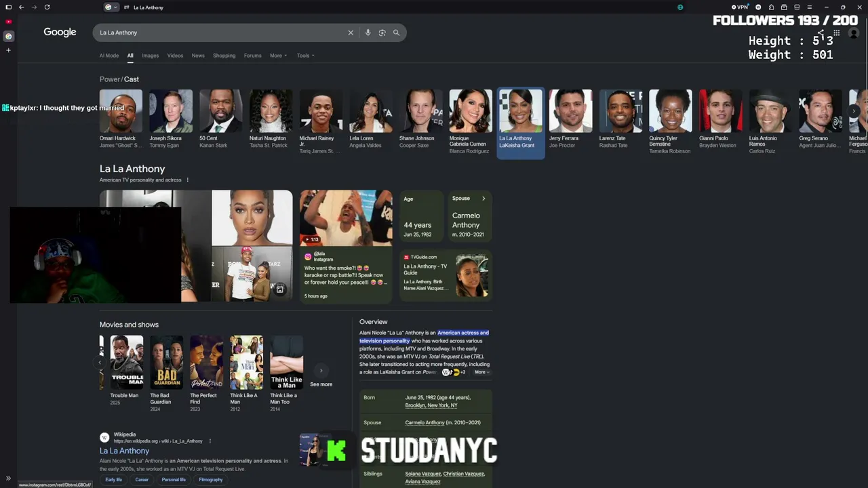Open The Bad Guardian movie poster
The height and width of the screenshot is (488, 868).
point(166,363)
